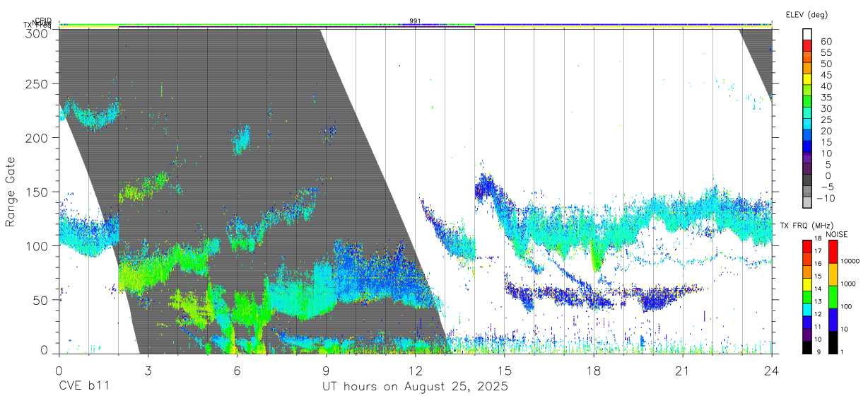868x401 pixels.
Task: Click the "TX FRQ (MHz)" legend title
Action: click(x=806, y=226)
